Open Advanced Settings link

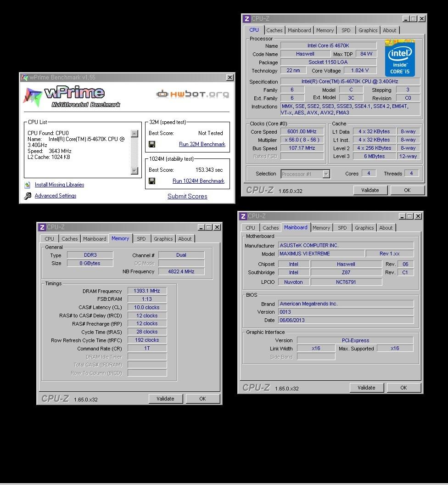tap(56, 196)
